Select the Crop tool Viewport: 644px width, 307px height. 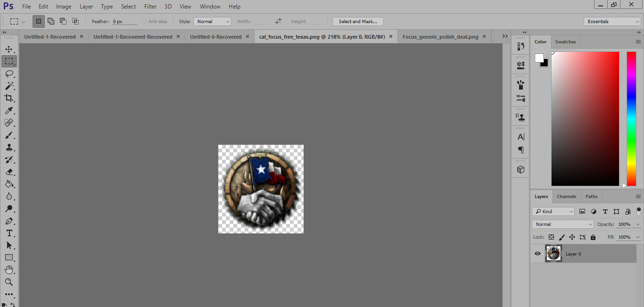coord(9,98)
